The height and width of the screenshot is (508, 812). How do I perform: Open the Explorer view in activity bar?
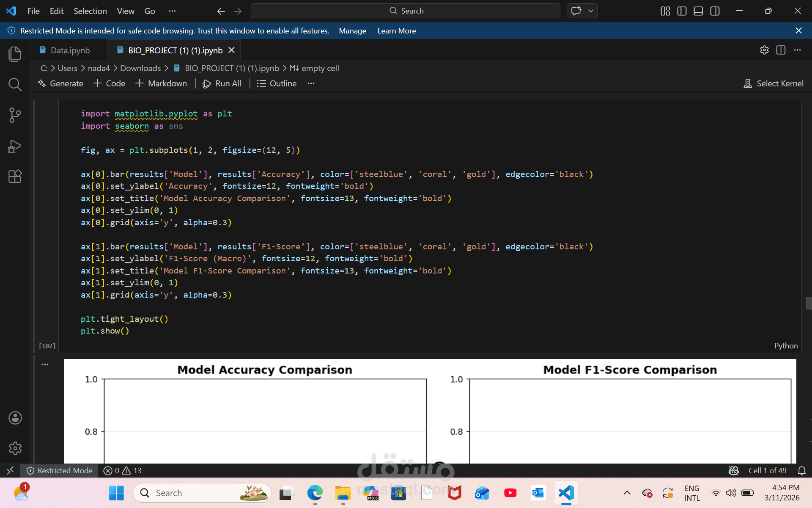click(15, 54)
